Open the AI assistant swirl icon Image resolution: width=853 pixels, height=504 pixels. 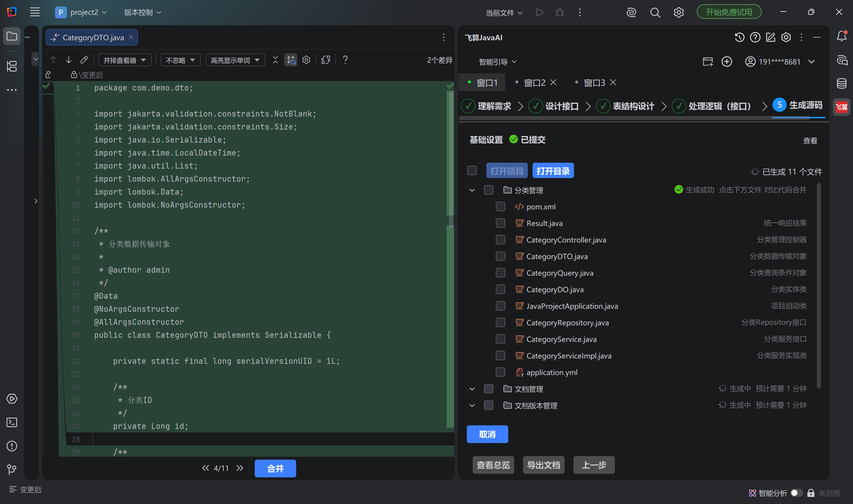click(x=631, y=12)
